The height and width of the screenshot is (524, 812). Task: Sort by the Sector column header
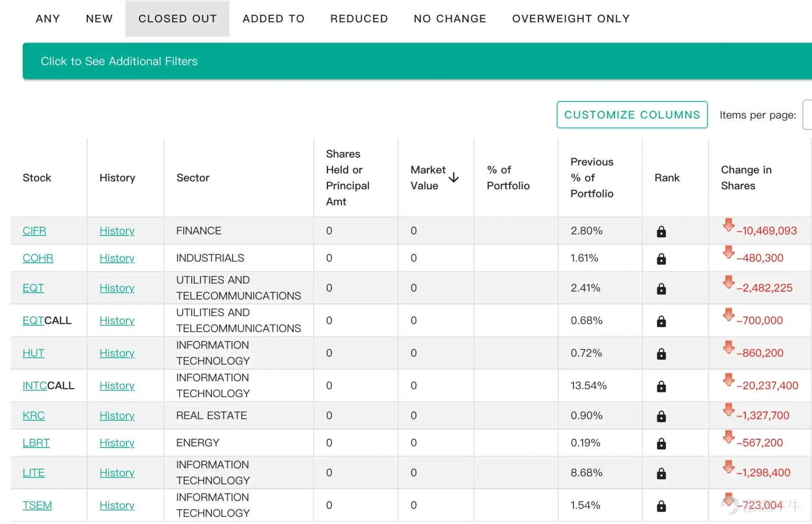coord(193,178)
